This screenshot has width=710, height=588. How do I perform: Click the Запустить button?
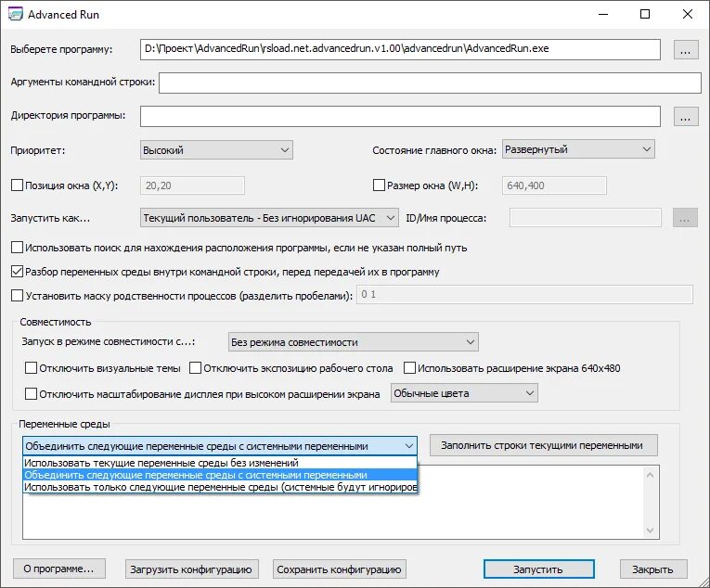539,569
